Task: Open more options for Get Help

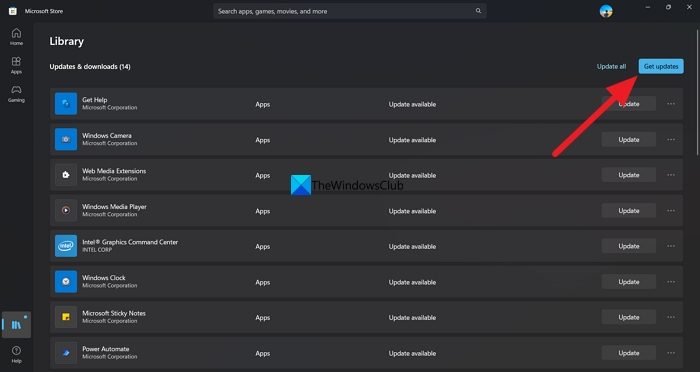Action: (x=671, y=104)
